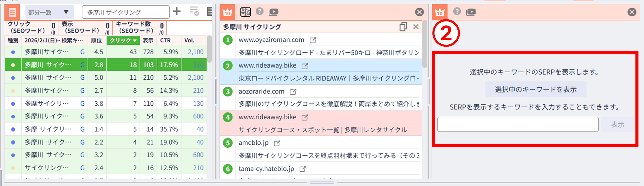Click the 表示 button next to SERP input
This screenshot has width=644, height=186.
[618, 124]
